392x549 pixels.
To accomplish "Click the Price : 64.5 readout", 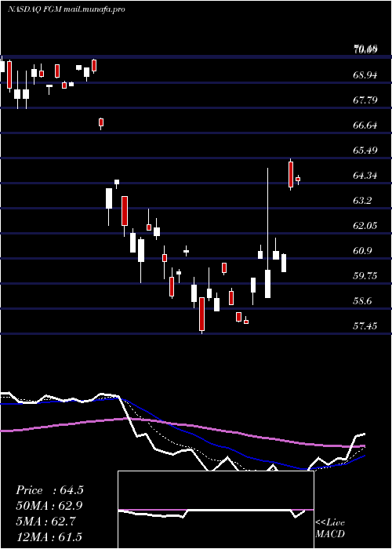I will click(x=49, y=490).
